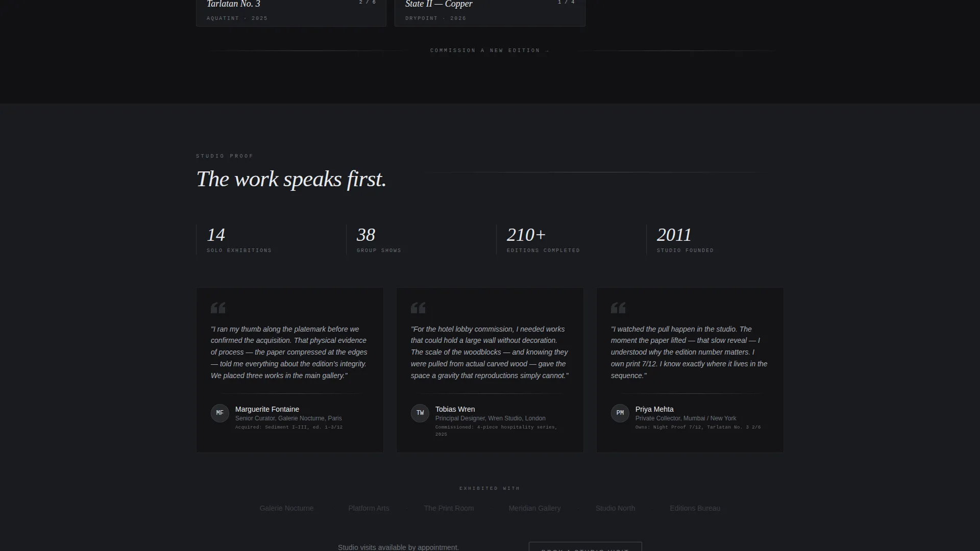Open the State II — Copper edition card

(489, 13)
